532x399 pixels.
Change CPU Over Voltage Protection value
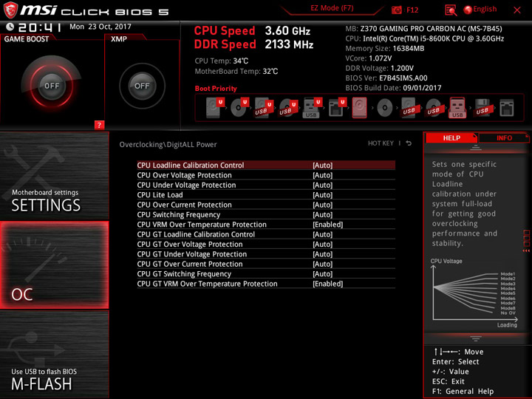(x=266, y=175)
